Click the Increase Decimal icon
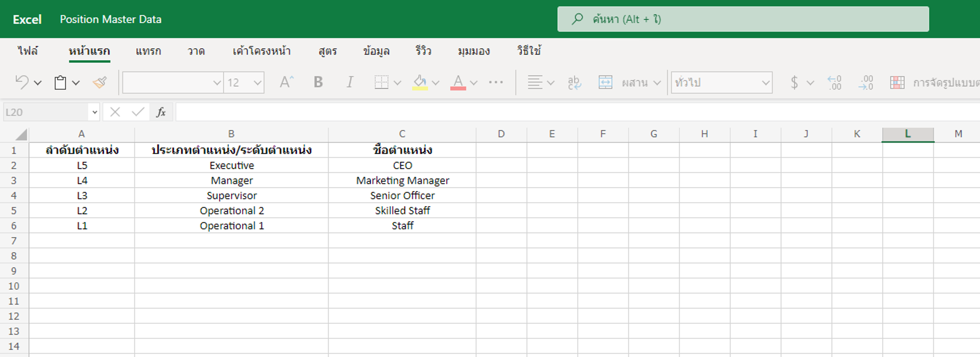The width and height of the screenshot is (980, 357). 834,82
